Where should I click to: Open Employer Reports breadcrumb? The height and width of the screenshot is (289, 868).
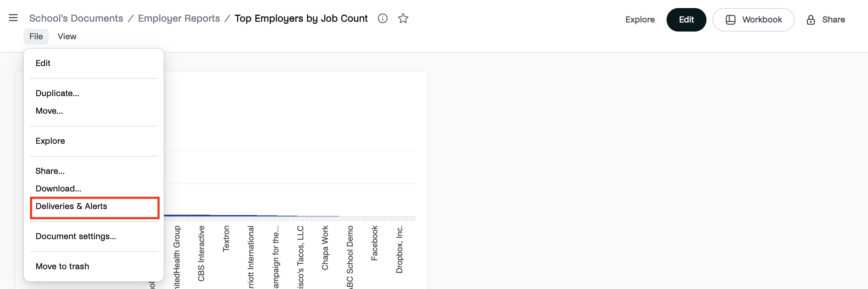click(179, 18)
